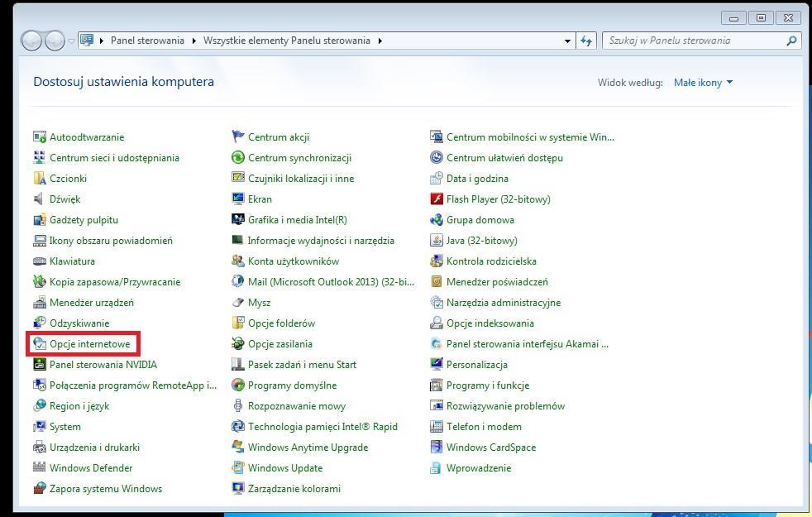This screenshot has width=812, height=517.
Task: Click the Autoodtwarzanie icon
Action: click(40, 137)
